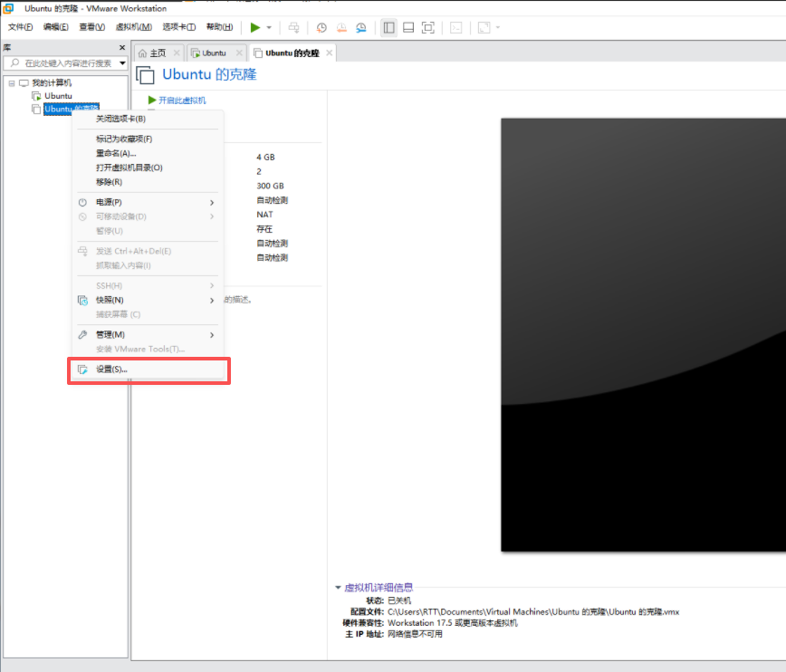The height and width of the screenshot is (672, 786).
Task: Open the library search filter dropdown arrow
Action: (x=122, y=63)
